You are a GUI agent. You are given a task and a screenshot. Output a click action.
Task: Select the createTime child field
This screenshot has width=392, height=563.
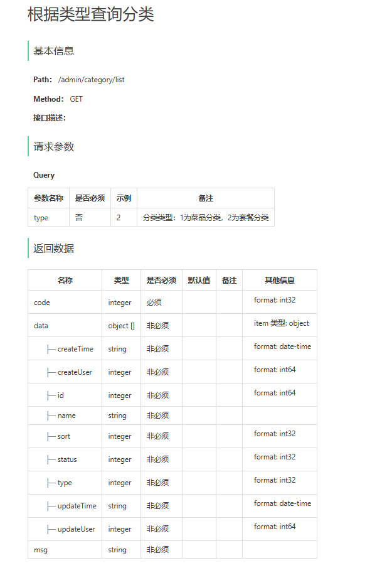[75, 348]
